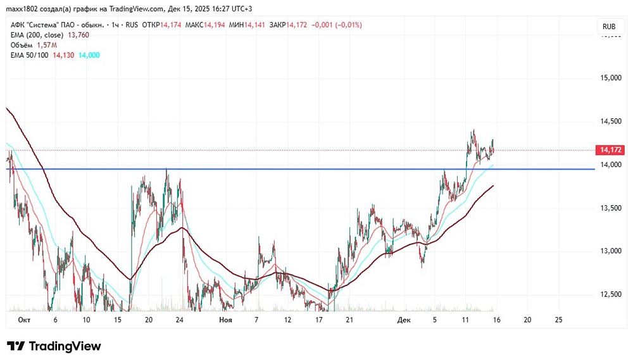Click the TradingView logo at the bottom
This screenshot has width=633, height=364.
(x=54, y=346)
